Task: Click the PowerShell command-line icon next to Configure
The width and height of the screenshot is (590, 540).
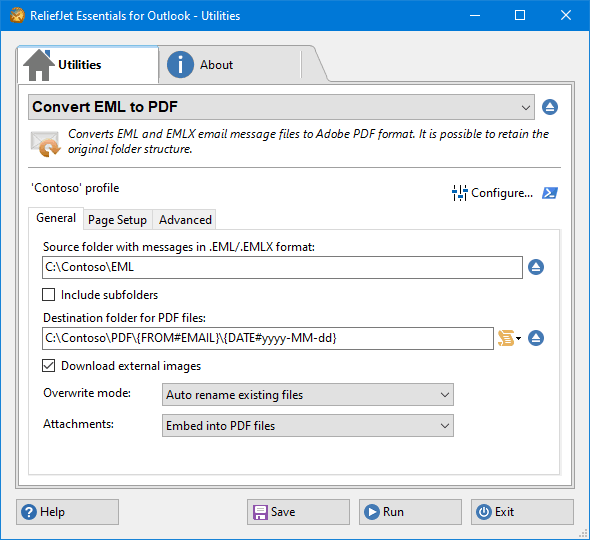Action: tap(550, 193)
